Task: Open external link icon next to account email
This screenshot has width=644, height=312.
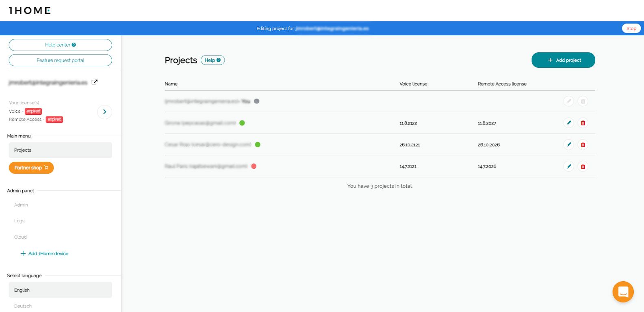Action: (95, 82)
